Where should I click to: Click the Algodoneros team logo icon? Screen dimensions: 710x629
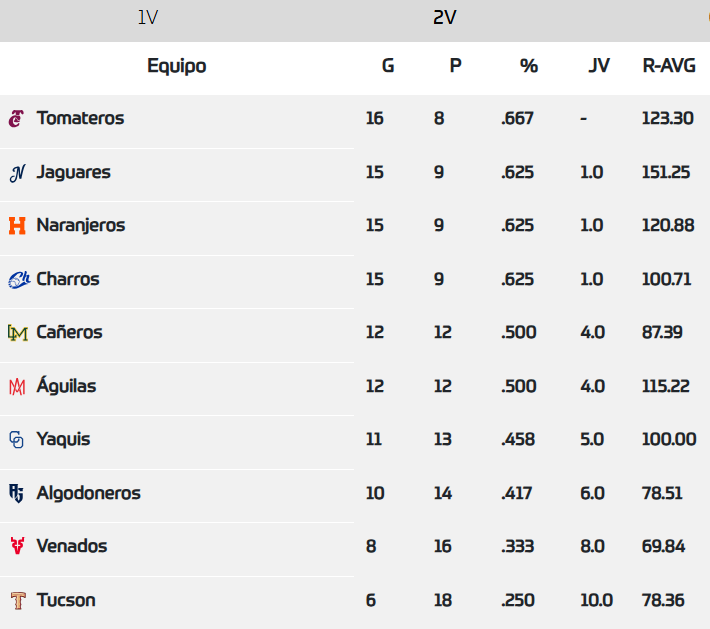(16, 493)
